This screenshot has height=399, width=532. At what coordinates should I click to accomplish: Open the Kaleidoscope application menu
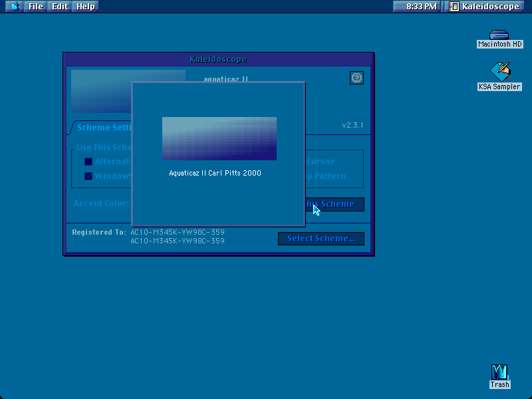(x=485, y=6)
